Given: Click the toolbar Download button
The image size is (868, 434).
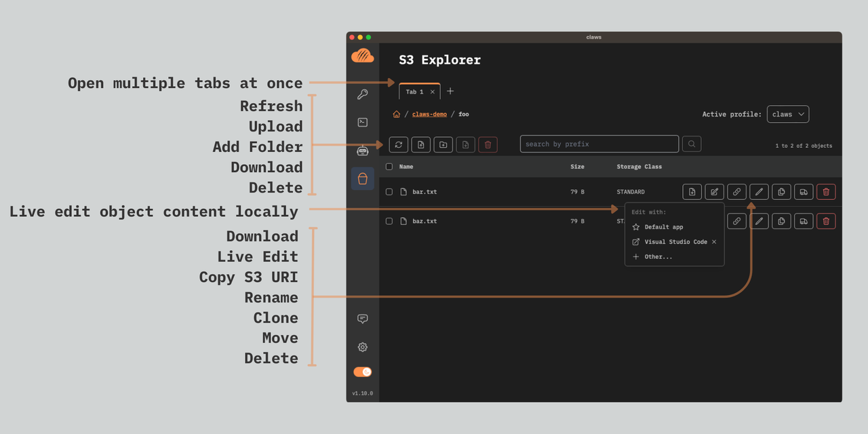Looking at the screenshot, I should click(x=466, y=144).
